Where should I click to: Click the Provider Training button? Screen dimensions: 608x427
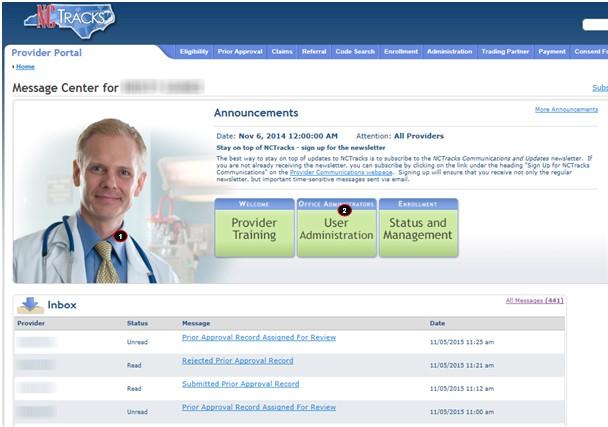(x=254, y=228)
